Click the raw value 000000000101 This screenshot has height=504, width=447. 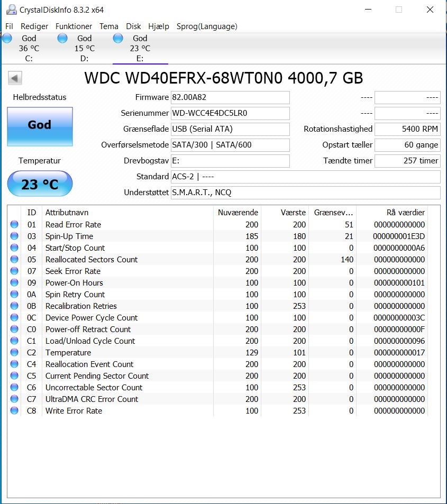coord(399,283)
